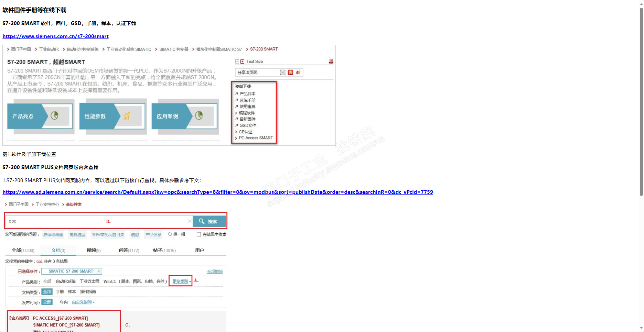
Task: Go to 工业支持中心 in the lower breadcrumb
Action: click(x=47, y=204)
